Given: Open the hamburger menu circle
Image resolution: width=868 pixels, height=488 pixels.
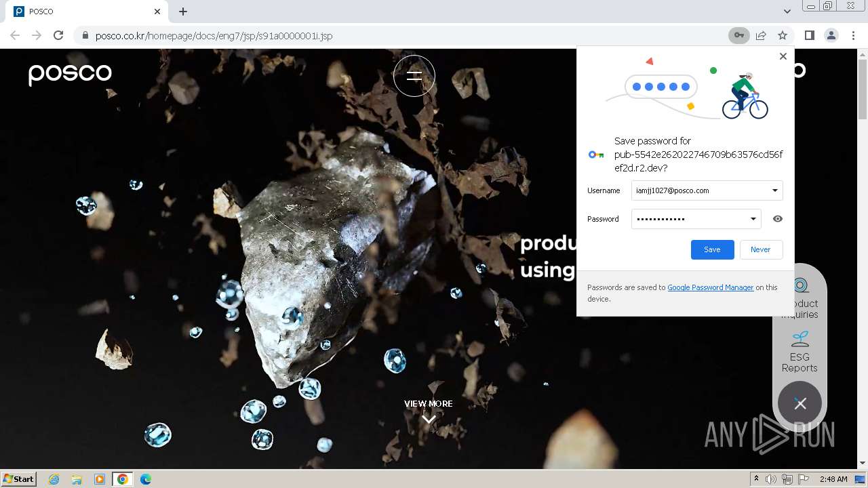Looking at the screenshot, I should pos(414,76).
